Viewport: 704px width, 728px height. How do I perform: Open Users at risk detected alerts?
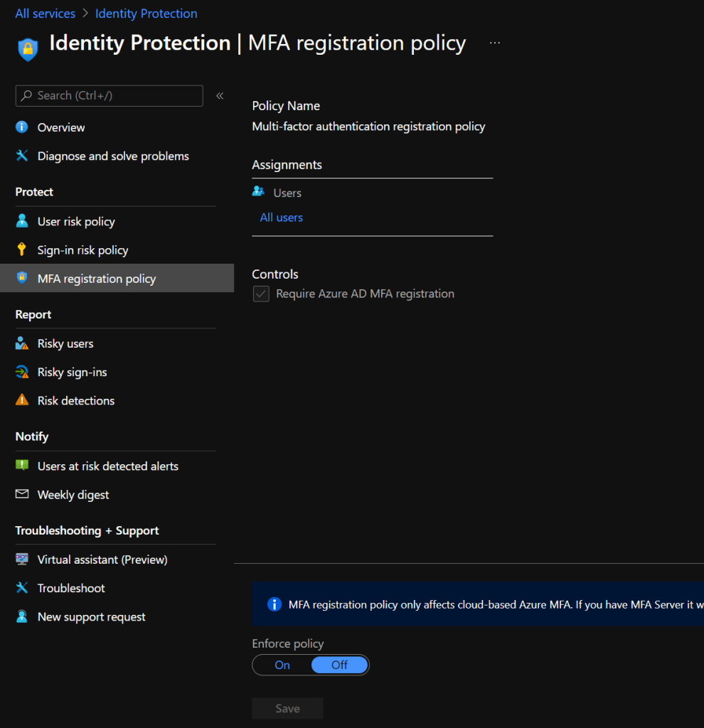pos(107,466)
